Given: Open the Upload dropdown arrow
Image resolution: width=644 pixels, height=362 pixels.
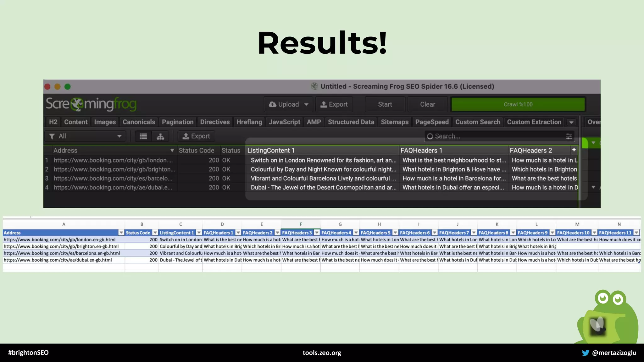Looking at the screenshot, I should (x=306, y=105).
